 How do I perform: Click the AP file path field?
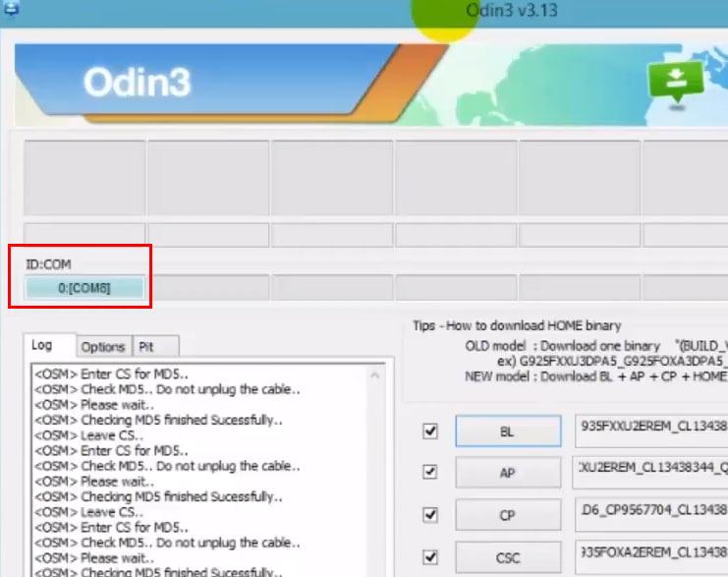(651, 473)
